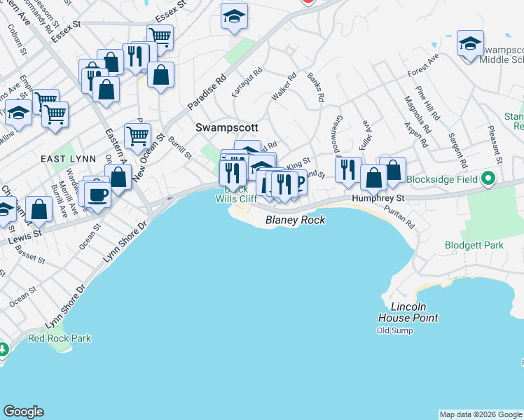Image resolution: width=524 pixels, height=420 pixels.
Task: Select the EAST LYNN neighborhood label
Action: pyautogui.click(x=69, y=159)
